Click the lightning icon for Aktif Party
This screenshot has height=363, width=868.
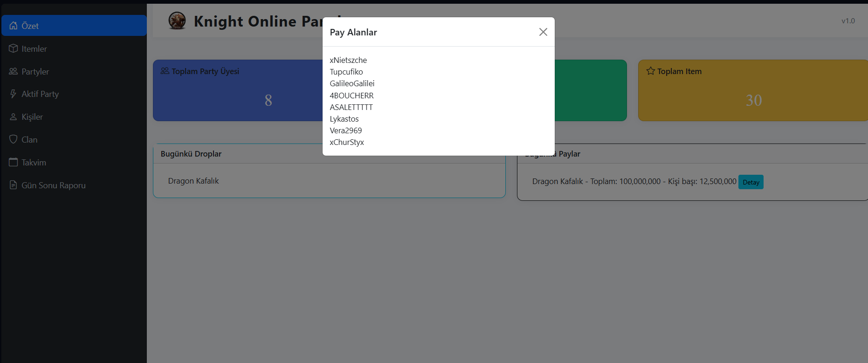pyautogui.click(x=14, y=94)
